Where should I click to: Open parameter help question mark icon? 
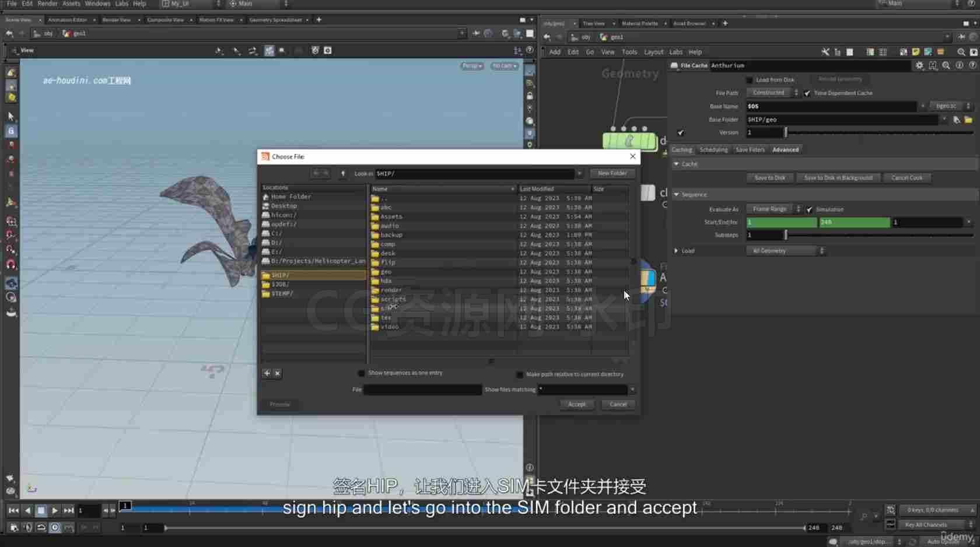(972, 65)
